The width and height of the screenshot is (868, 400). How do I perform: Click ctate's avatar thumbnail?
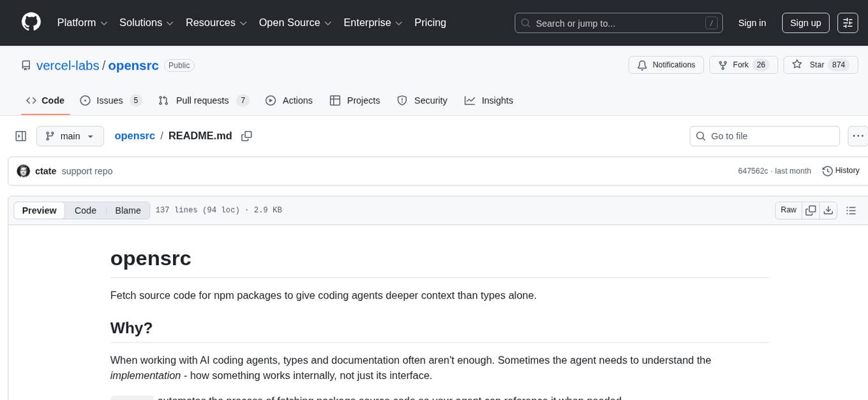coord(23,171)
